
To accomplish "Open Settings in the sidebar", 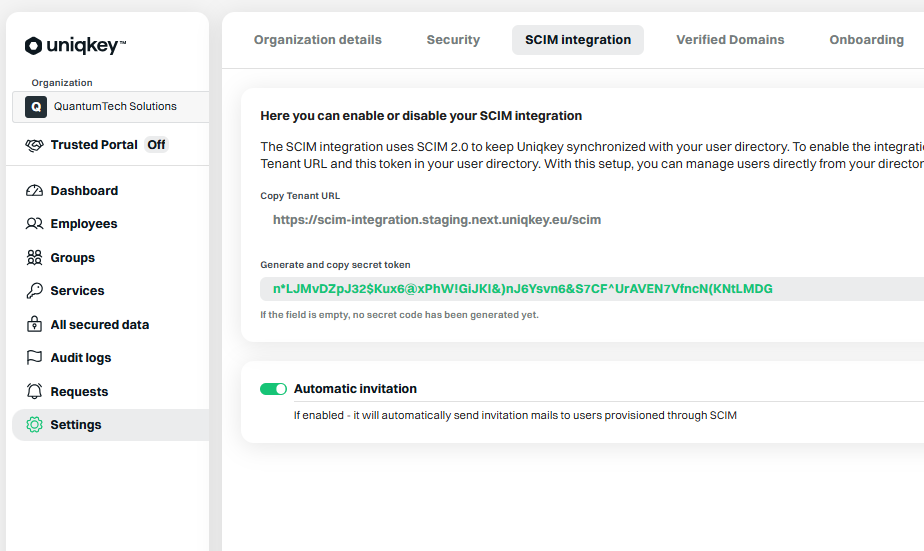I will click(111, 425).
